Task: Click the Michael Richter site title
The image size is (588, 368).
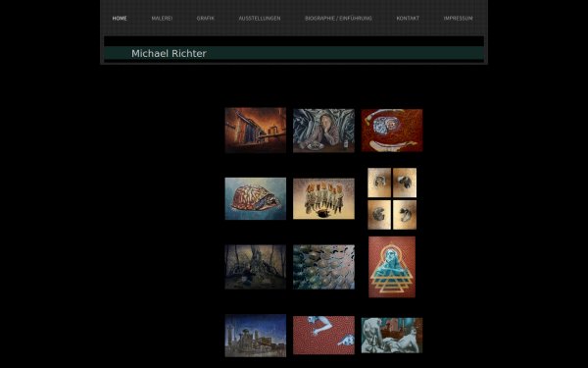Action: click(x=169, y=53)
